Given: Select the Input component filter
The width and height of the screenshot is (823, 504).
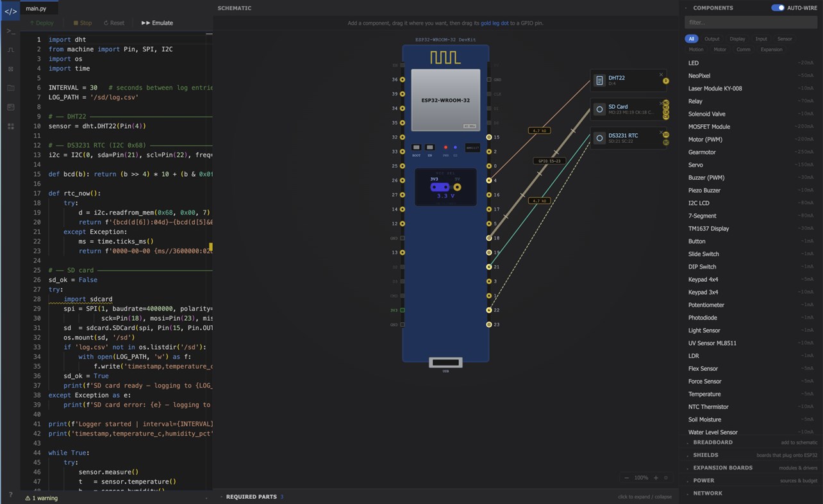Looking at the screenshot, I should (761, 39).
